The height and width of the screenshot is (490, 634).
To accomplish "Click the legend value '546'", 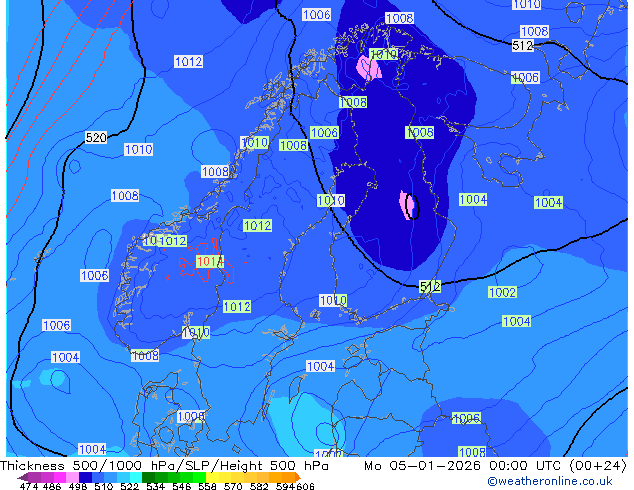I will (181, 486).
